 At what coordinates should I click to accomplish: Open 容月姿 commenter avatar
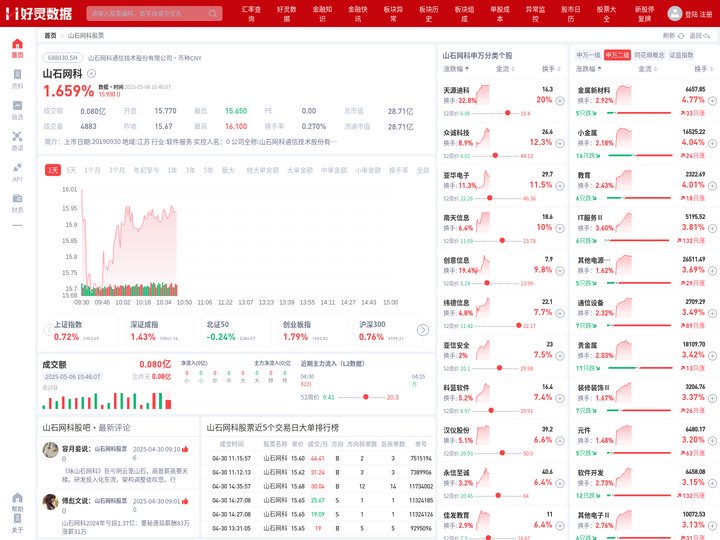click(x=50, y=450)
